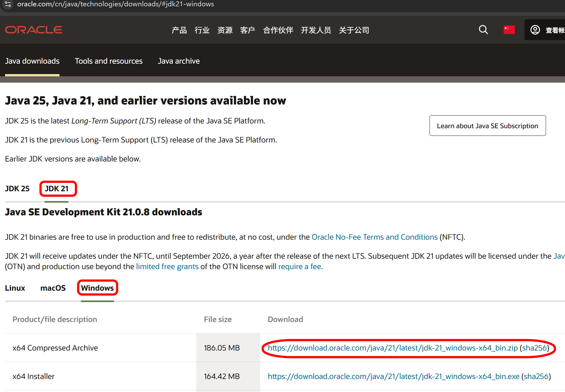Click the Product/file description column header
Image resolution: width=565 pixels, height=392 pixels.
click(x=55, y=319)
